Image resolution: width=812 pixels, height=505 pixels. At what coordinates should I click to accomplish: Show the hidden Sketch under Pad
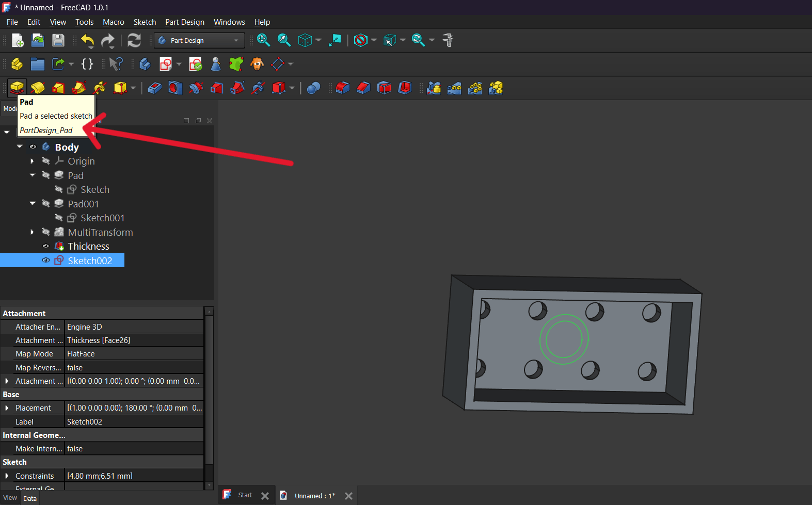pos(59,189)
